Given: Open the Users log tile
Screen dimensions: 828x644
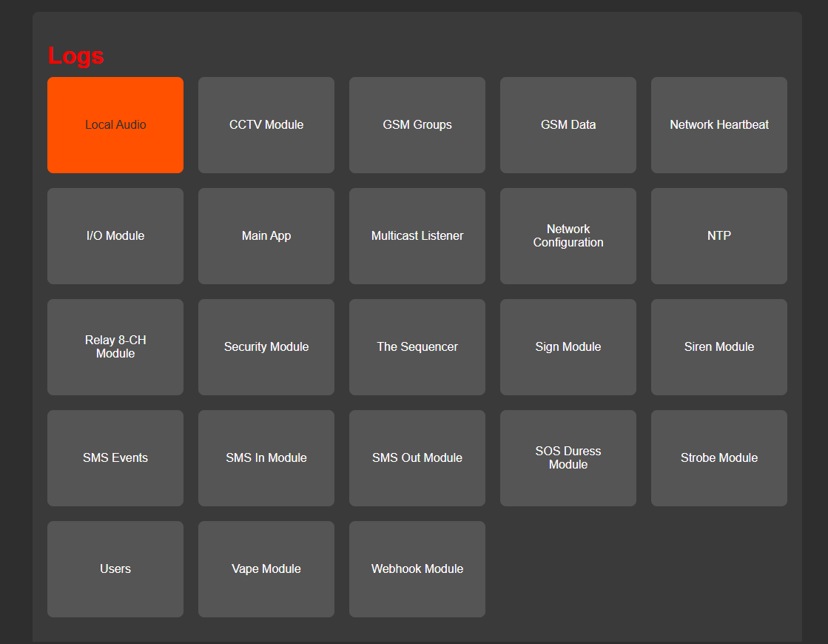Looking at the screenshot, I should (115, 569).
